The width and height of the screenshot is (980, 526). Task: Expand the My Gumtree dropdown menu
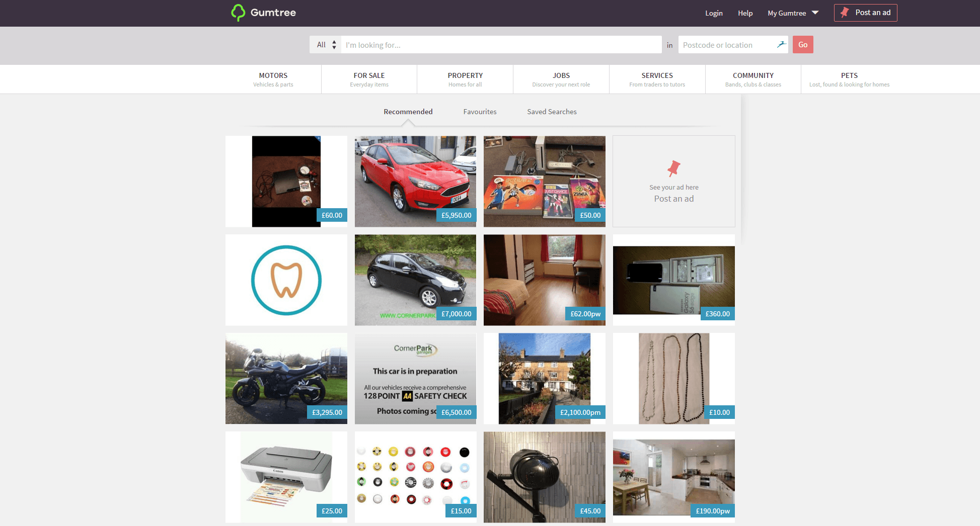[793, 13]
